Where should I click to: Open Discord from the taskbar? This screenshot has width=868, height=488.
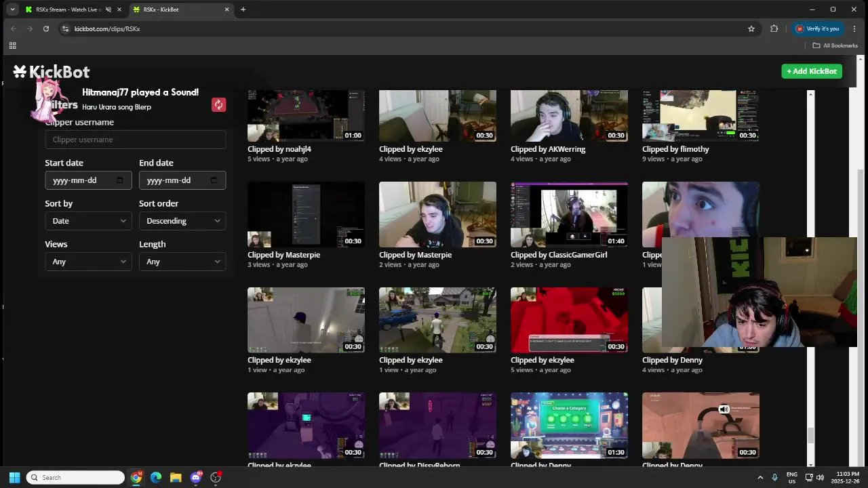[196, 478]
